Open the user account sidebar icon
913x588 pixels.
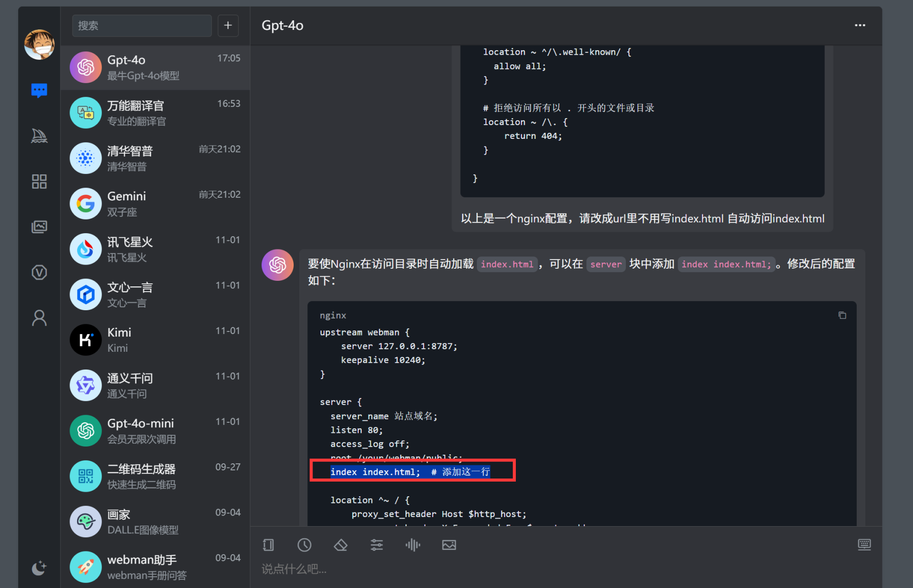(40, 318)
